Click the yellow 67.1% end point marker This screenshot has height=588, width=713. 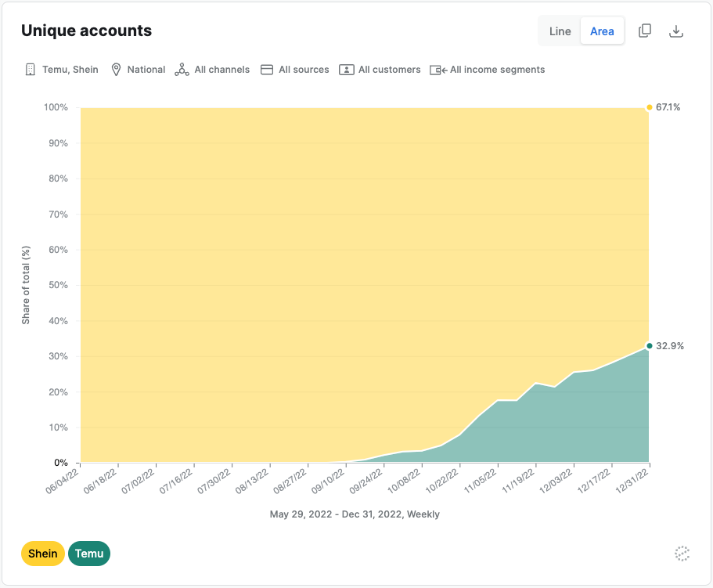click(650, 107)
